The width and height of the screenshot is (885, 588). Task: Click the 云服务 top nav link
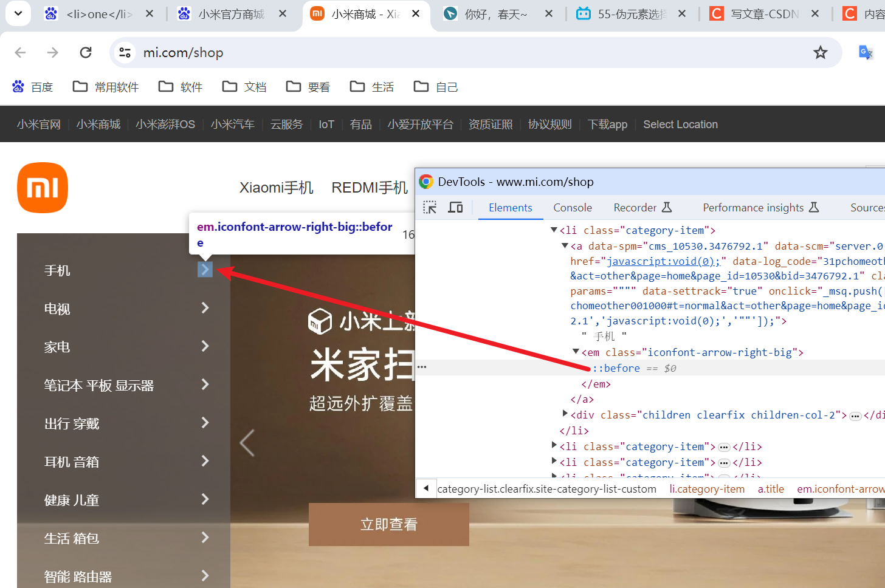287,125
